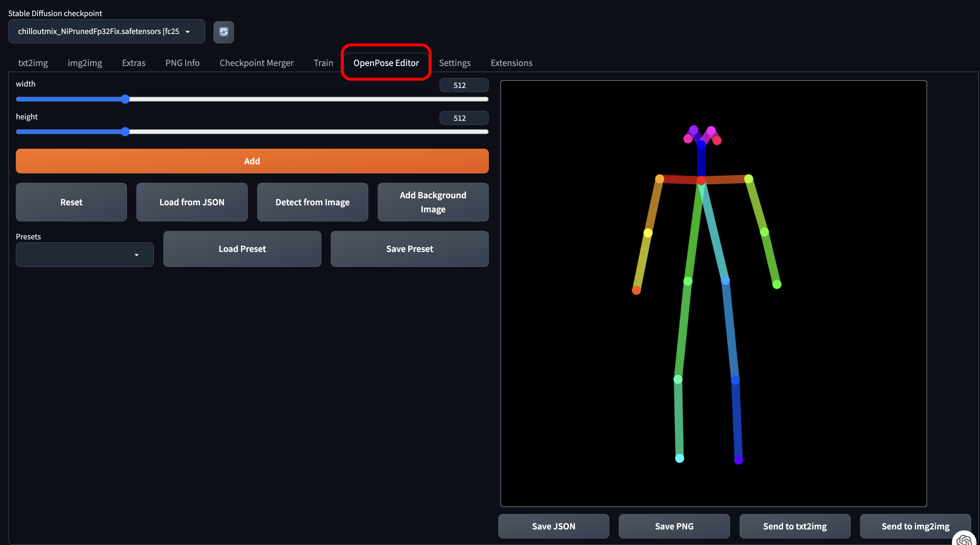Select the orange left-hand wrist joint

[636, 290]
